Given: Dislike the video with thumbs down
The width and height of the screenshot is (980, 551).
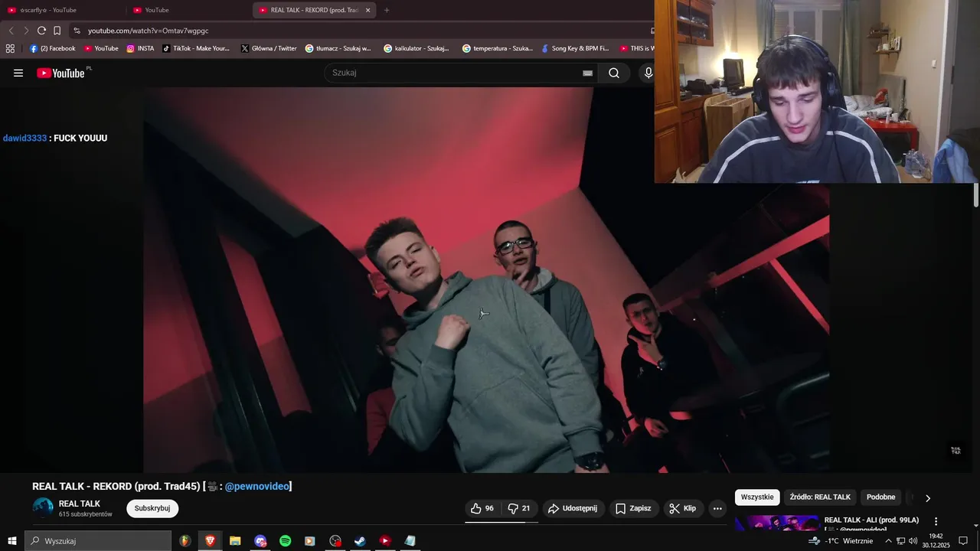Looking at the screenshot, I should (519, 508).
